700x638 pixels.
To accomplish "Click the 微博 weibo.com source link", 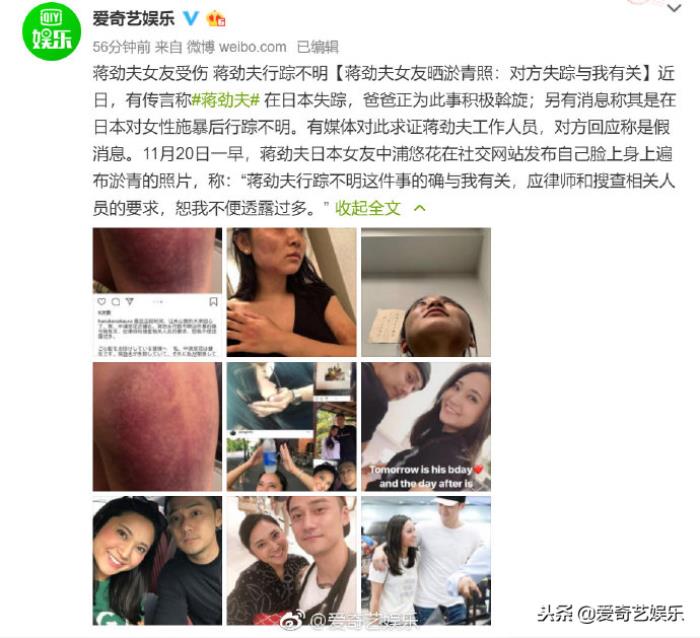I will pyautogui.click(x=236, y=47).
